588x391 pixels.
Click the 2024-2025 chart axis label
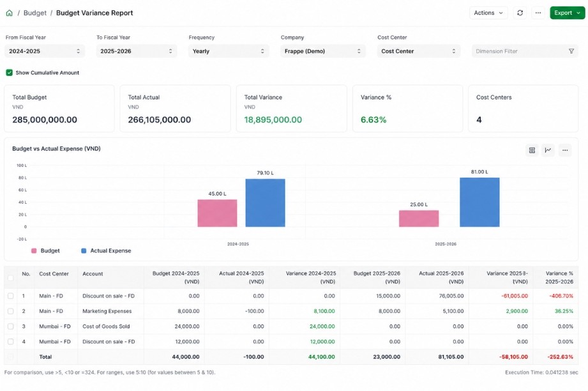click(237, 244)
